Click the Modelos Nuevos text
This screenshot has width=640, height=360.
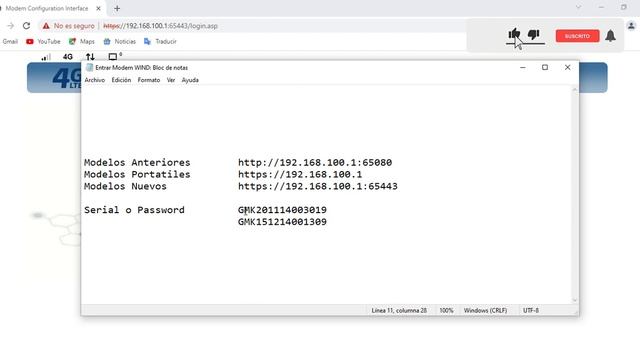click(x=125, y=186)
